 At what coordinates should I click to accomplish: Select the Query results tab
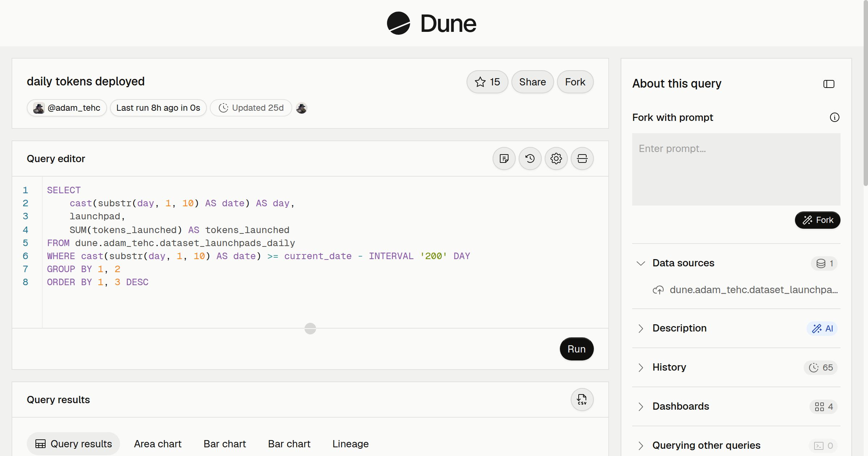pos(73,444)
